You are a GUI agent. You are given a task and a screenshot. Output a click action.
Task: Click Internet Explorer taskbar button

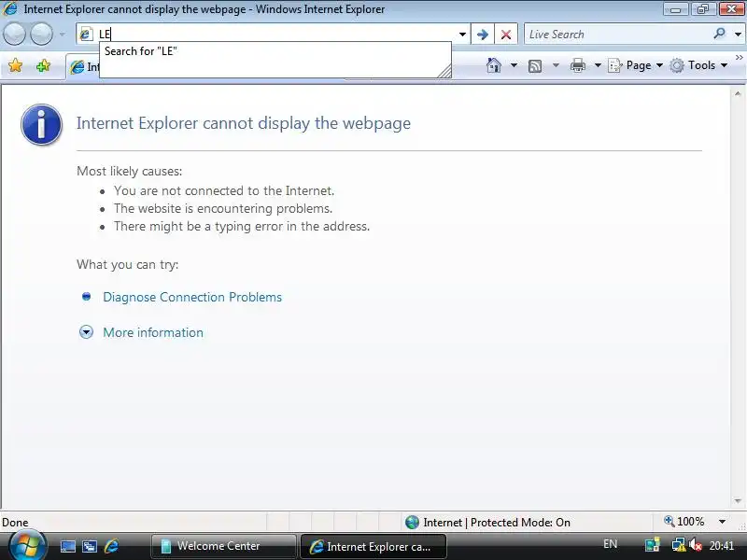pyautogui.click(x=373, y=546)
